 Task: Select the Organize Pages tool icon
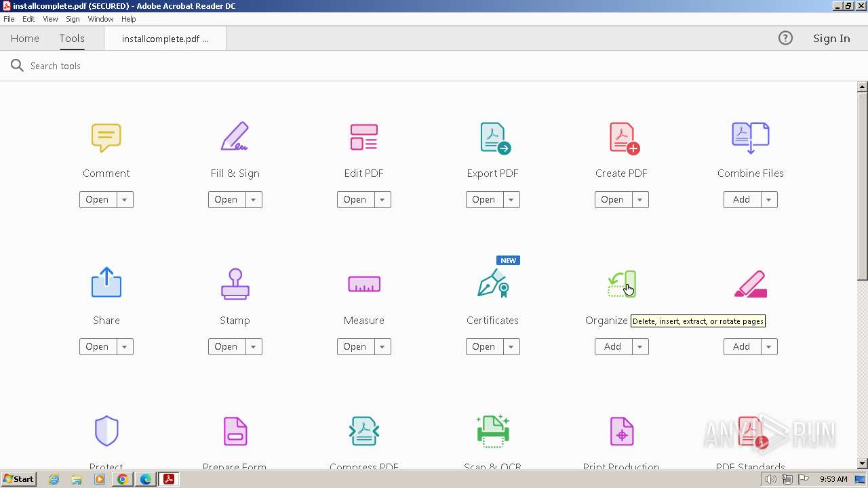622,284
